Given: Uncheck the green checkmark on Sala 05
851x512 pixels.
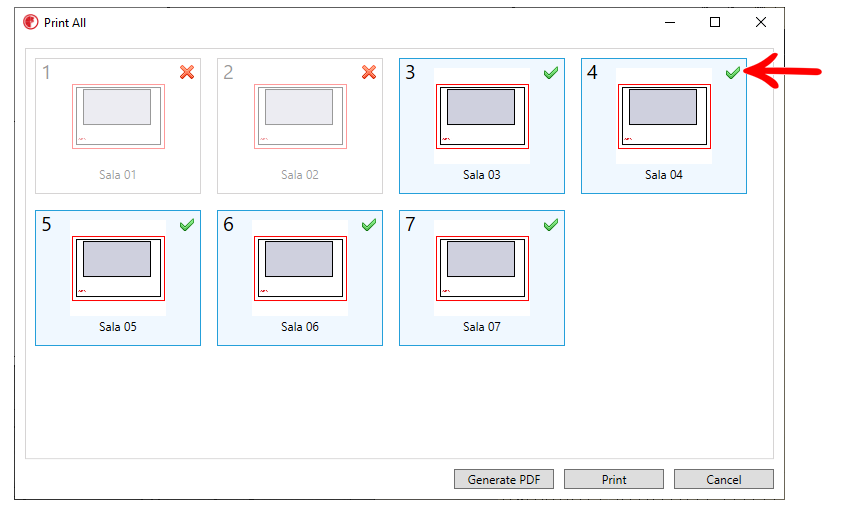Looking at the screenshot, I should click(x=187, y=225).
